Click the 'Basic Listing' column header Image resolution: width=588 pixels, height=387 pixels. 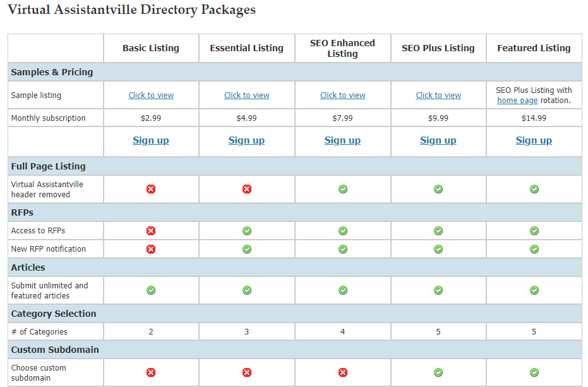(x=151, y=48)
